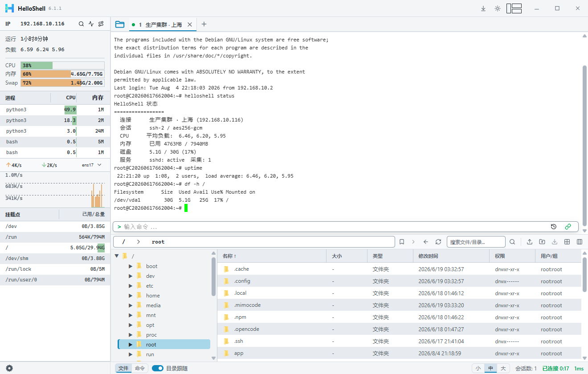
Task: Toggle the column layout view icon
Action: 580,242
